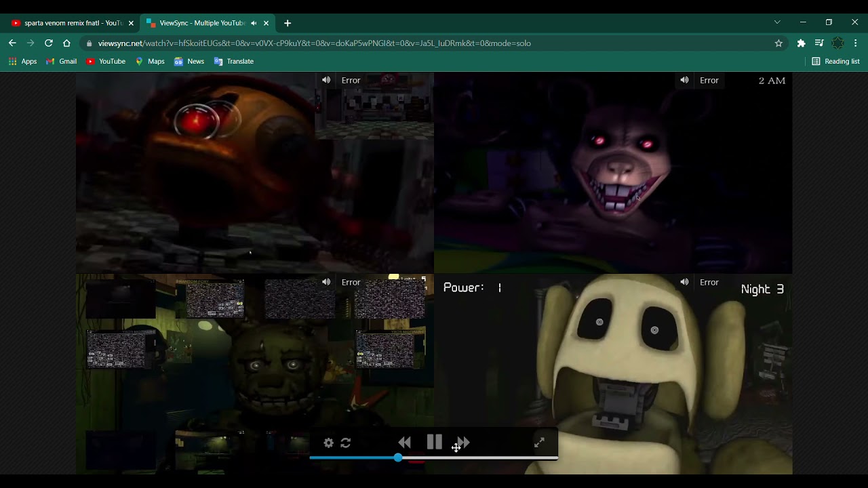
Task: Click the Error label on the bottom-left video
Action: click(x=351, y=282)
